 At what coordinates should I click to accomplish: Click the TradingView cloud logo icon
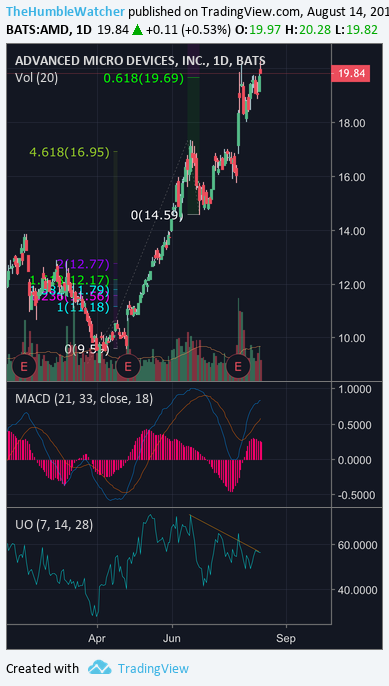point(99,668)
